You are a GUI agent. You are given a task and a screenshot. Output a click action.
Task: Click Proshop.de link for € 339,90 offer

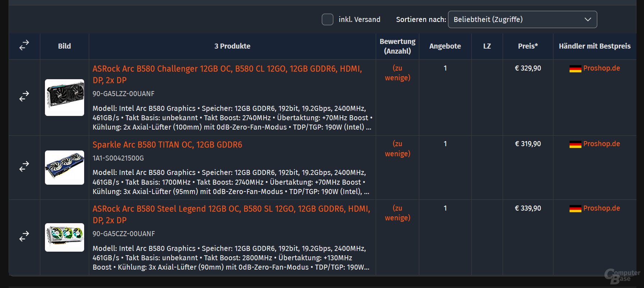(602, 208)
